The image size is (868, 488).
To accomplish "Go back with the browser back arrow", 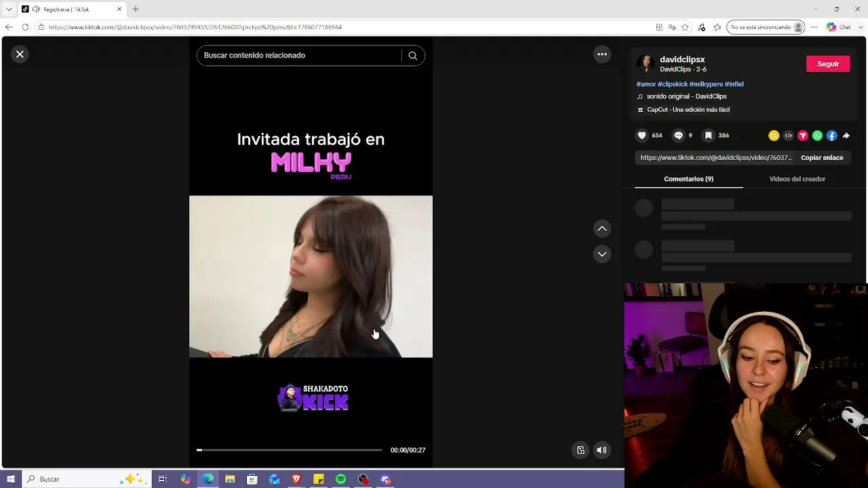I will 9,27.
